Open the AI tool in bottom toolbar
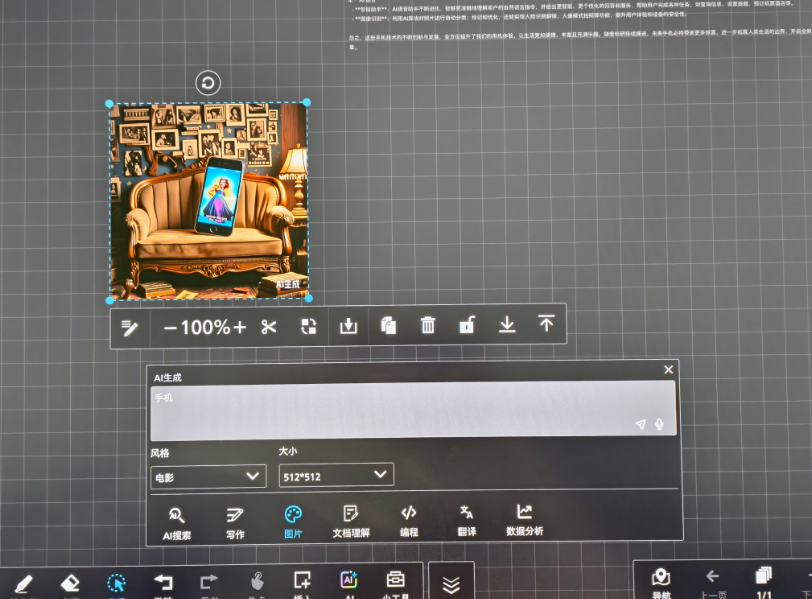Viewport: 812px width, 599px height. [349, 582]
